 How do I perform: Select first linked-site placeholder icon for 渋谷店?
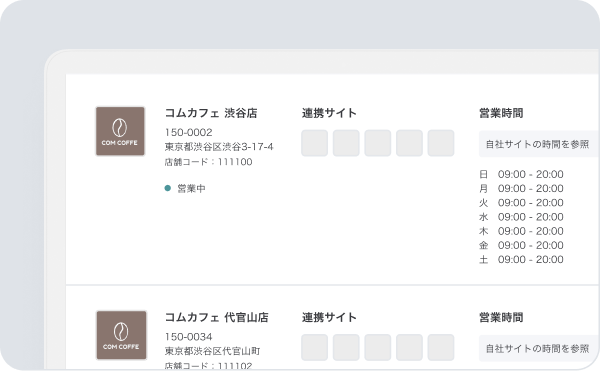[x=315, y=143]
